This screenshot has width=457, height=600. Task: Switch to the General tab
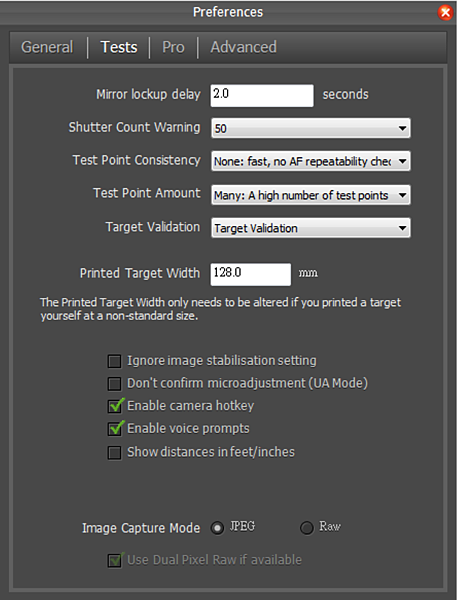[47, 47]
